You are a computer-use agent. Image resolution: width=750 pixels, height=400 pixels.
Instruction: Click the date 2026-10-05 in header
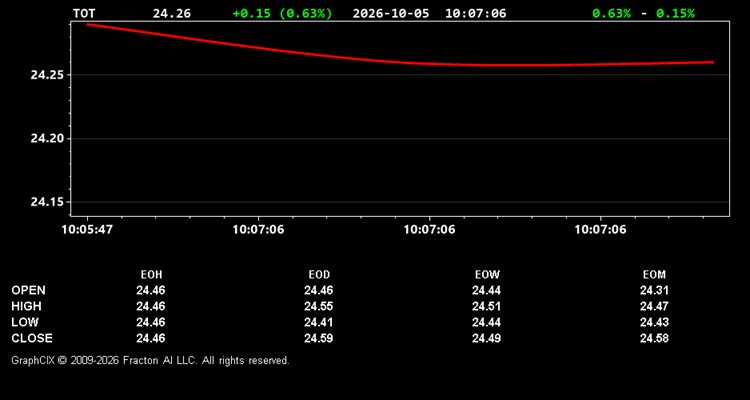pyautogui.click(x=391, y=13)
